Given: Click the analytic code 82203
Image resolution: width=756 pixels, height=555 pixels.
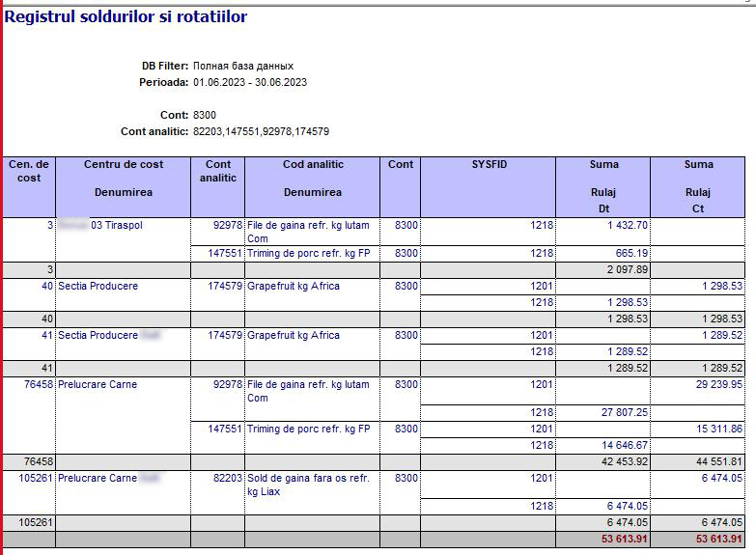Looking at the screenshot, I should pyautogui.click(x=228, y=478).
